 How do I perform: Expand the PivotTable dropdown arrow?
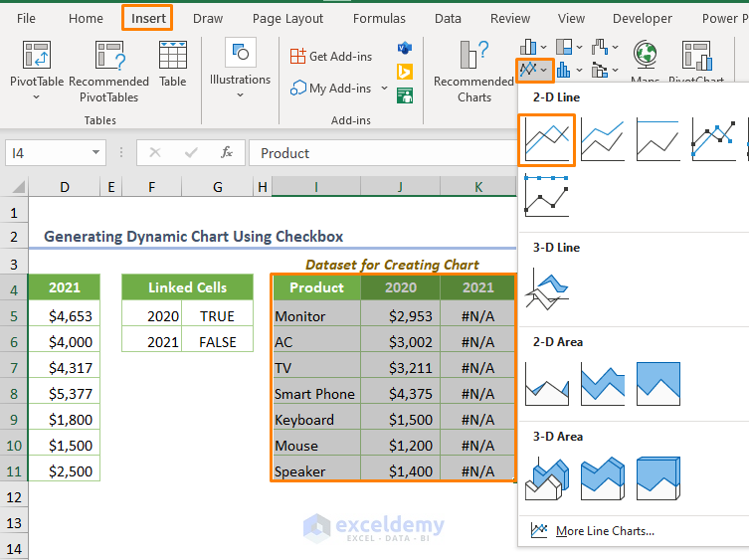36,97
